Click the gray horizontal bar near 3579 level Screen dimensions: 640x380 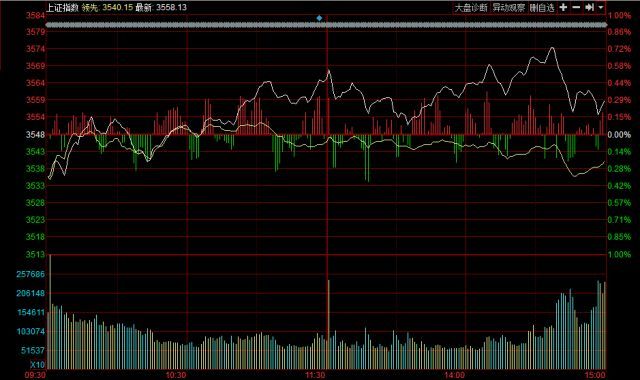327,25
